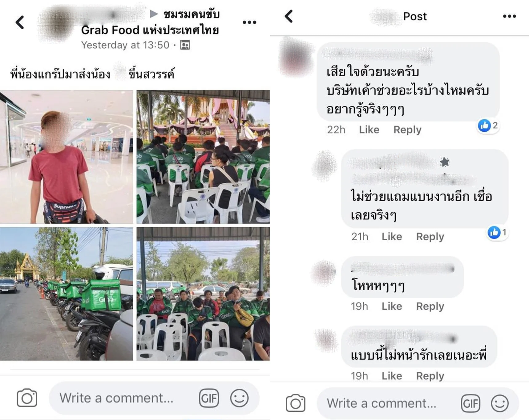Open the photo of parked Grab motorcycles
529x420 pixels.
point(67,294)
